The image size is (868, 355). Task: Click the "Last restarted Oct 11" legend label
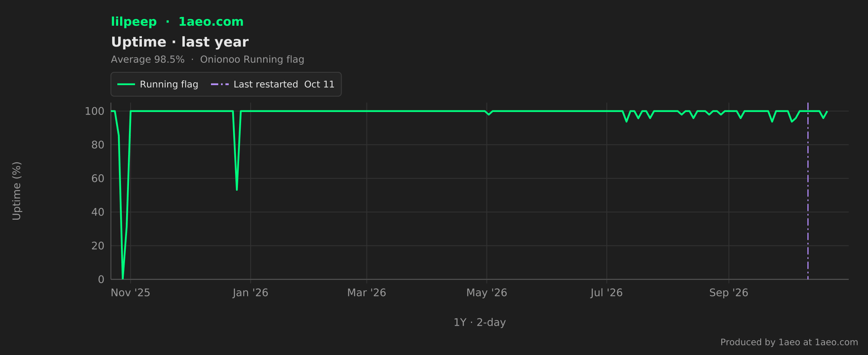coord(284,84)
